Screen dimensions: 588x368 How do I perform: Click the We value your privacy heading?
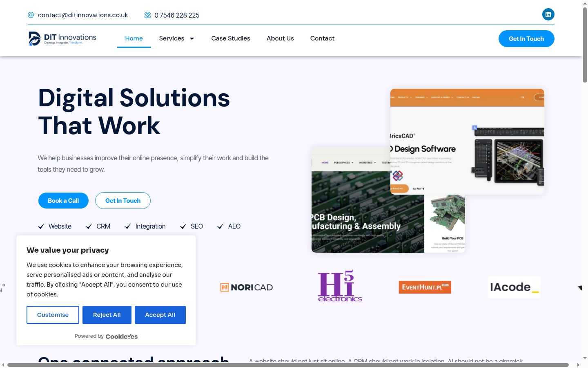[x=68, y=250]
